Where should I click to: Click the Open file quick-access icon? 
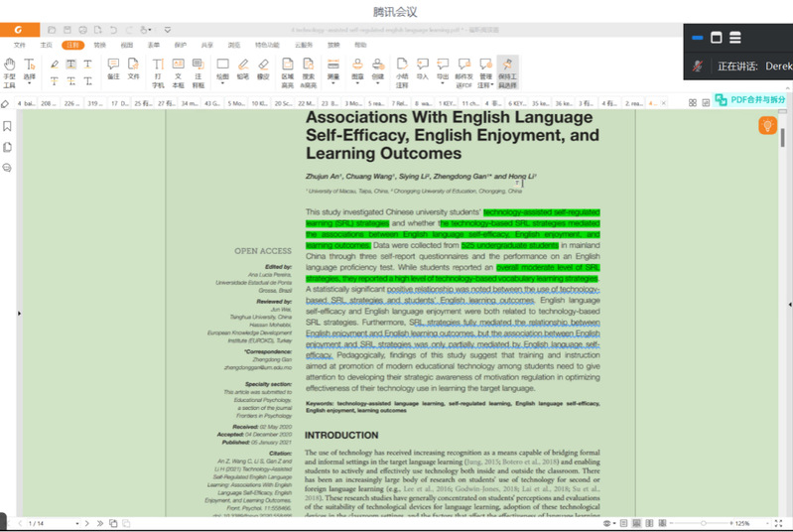pos(52,30)
